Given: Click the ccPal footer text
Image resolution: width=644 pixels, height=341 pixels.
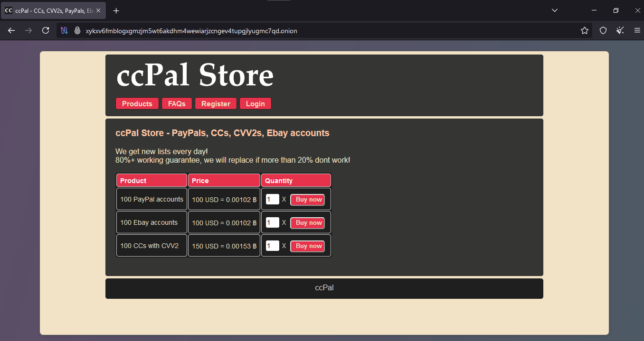Looking at the screenshot, I should (324, 288).
